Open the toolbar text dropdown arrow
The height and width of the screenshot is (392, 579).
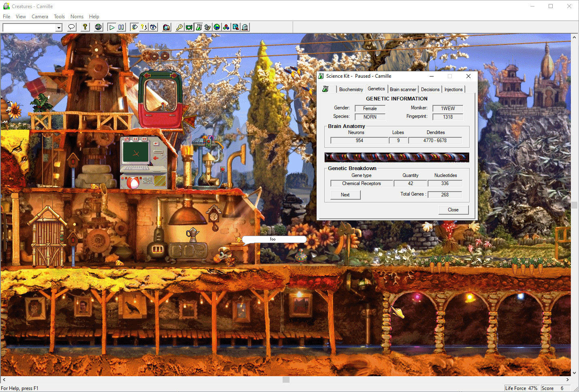(x=59, y=27)
